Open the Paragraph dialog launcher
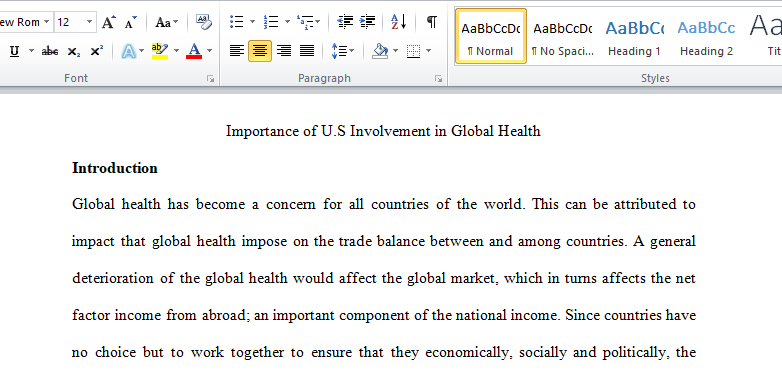 coord(438,79)
